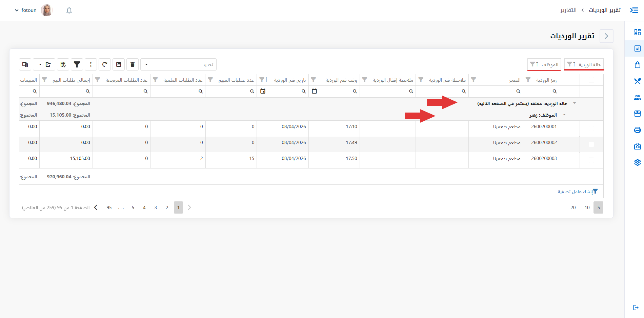This screenshot has height=318, width=644.
Task: Open the notifications bell
Action: tap(69, 10)
